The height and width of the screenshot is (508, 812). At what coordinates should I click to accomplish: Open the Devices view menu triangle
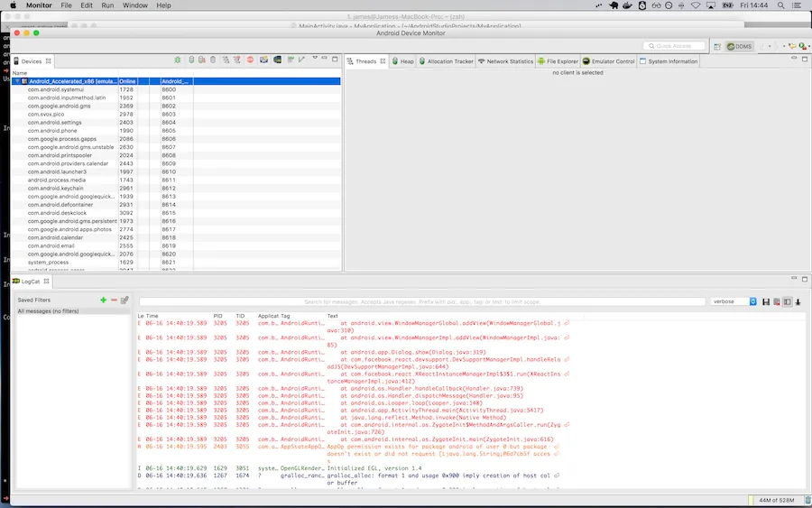(315, 59)
